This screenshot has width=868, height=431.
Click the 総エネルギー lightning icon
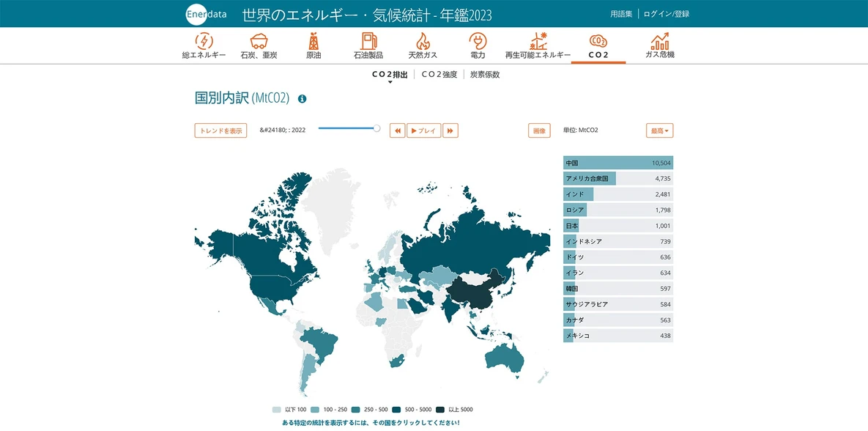pyautogui.click(x=204, y=41)
